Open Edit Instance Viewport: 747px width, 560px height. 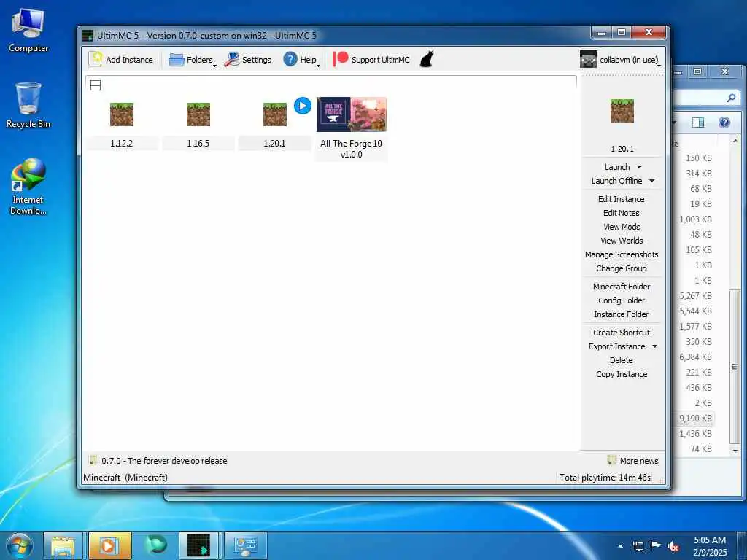(622, 199)
